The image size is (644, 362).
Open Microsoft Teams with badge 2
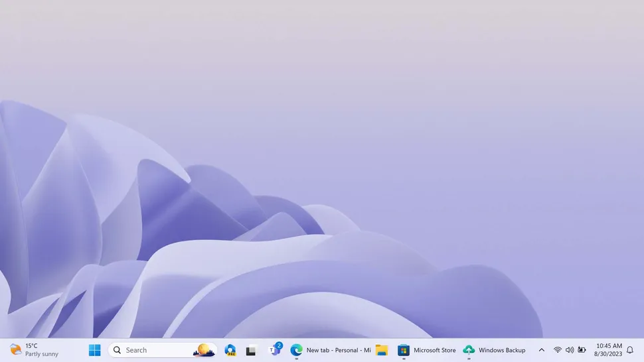coord(274,349)
